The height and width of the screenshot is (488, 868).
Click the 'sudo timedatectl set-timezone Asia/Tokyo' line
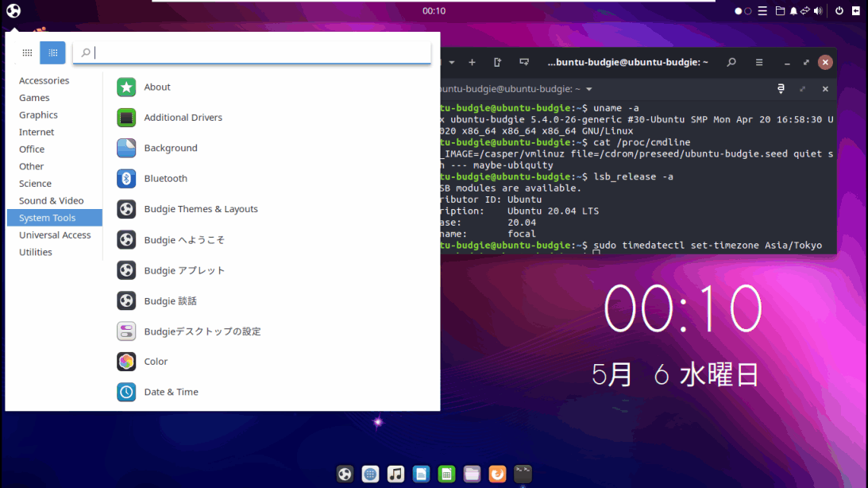[708, 246]
